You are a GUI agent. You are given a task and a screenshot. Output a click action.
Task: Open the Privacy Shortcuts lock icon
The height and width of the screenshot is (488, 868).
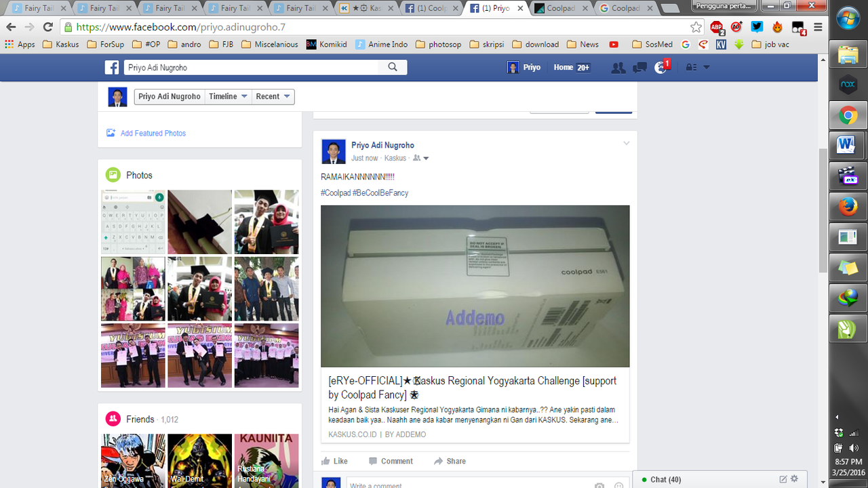point(691,68)
